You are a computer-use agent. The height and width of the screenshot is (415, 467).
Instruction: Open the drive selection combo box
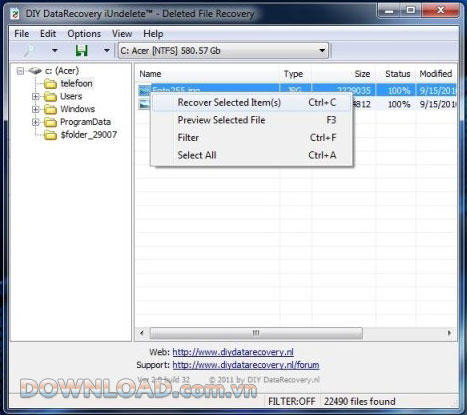click(223, 51)
